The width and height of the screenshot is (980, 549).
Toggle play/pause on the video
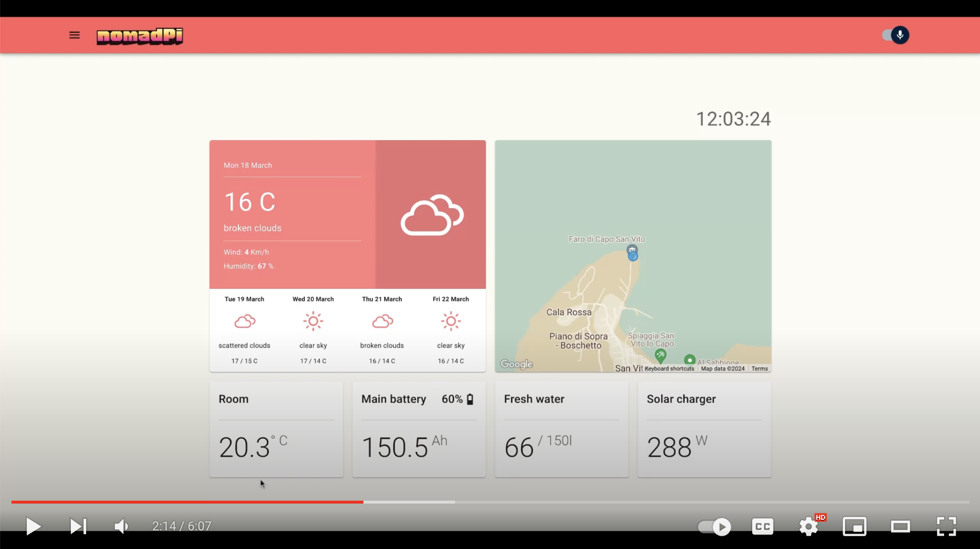pos(33,526)
